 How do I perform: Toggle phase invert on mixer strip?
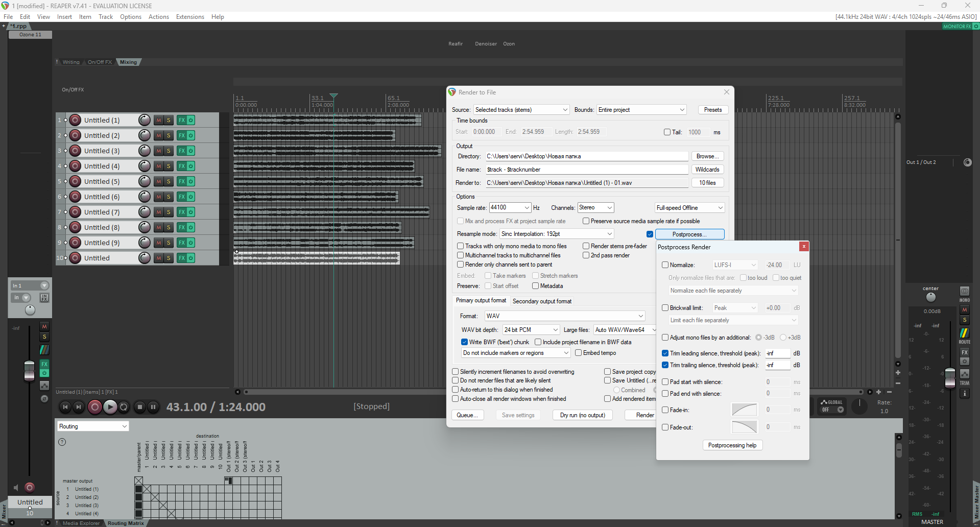[44, 398]
